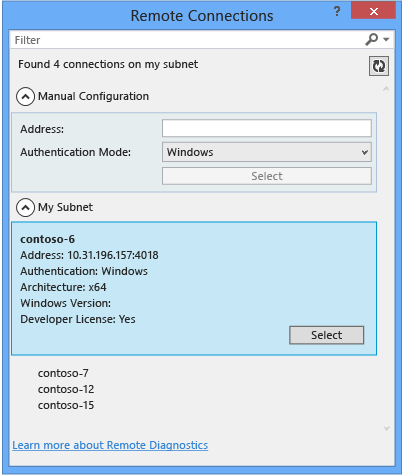
Task: Collapse the My Subnet section
Action: pyautogui.click(x=25, y=208)
